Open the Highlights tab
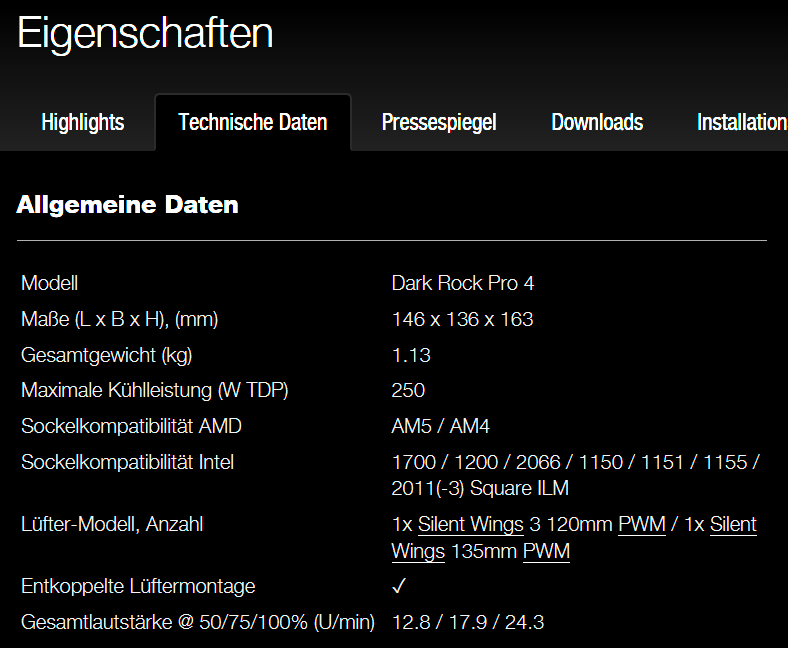 (82, 122)
